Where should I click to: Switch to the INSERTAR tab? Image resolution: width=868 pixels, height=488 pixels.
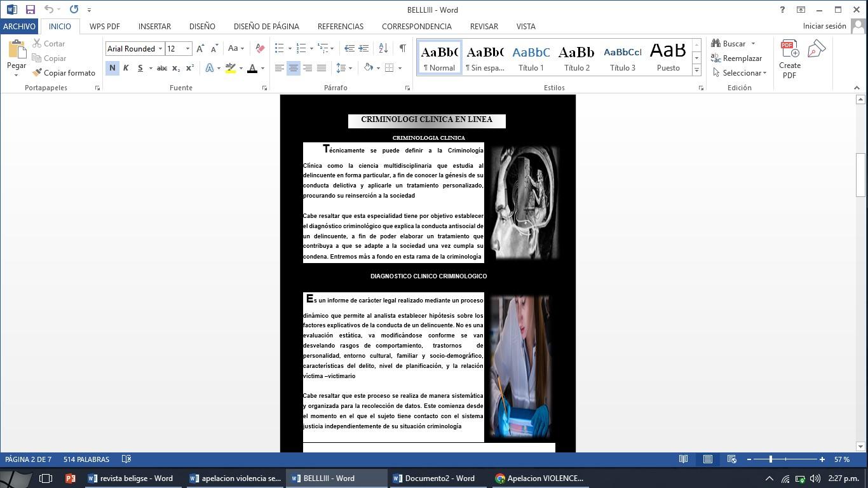pos(154,27)
